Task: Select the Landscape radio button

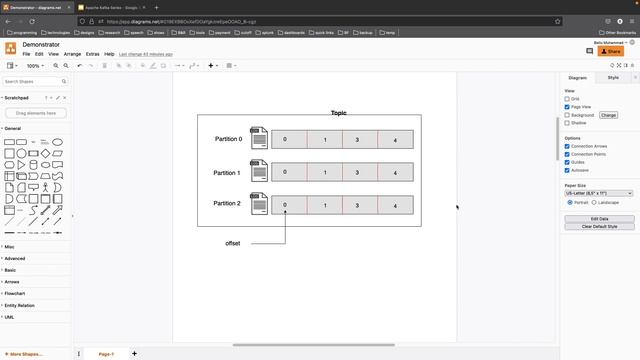Action: [x=594, y=202]
